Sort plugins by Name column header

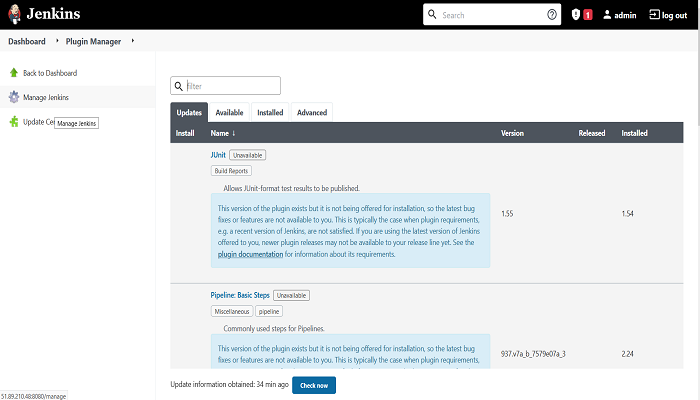[x=220, y=133]
